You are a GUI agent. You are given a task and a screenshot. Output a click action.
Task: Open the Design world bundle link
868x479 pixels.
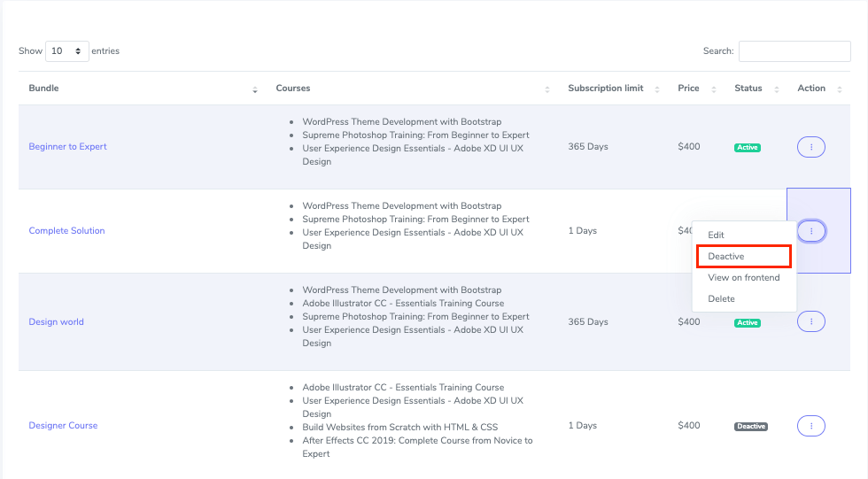tap(56, 322)
